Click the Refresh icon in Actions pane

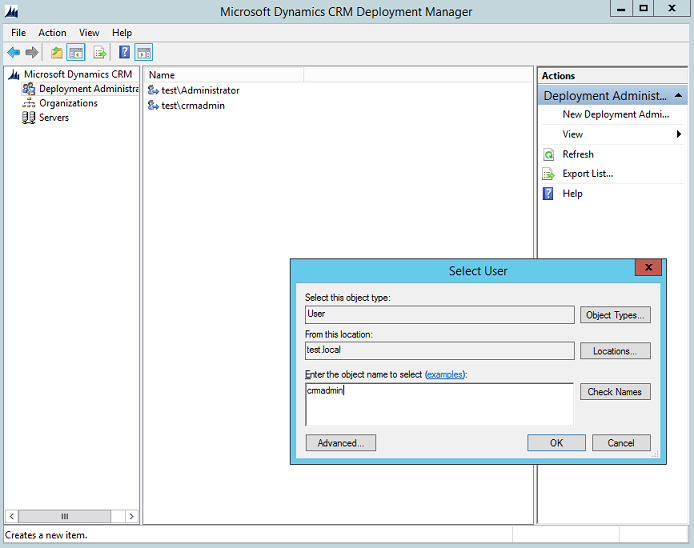click(548, 154)
